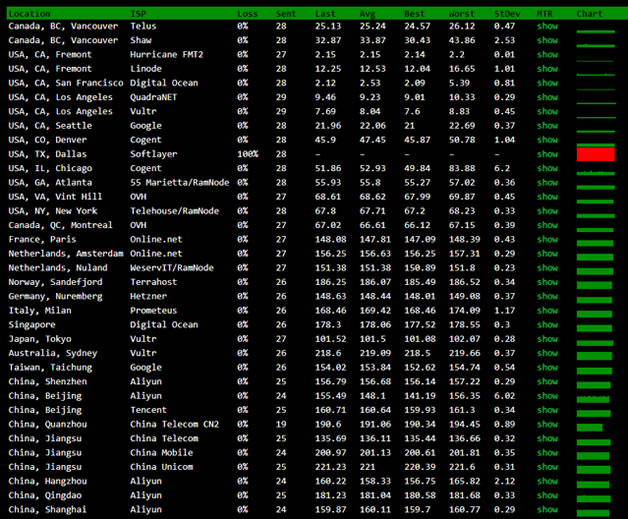This screenshot has width=628, height=519.
Task: Select 'China, Hangzhou' location cell
Action: pos(48,481)
